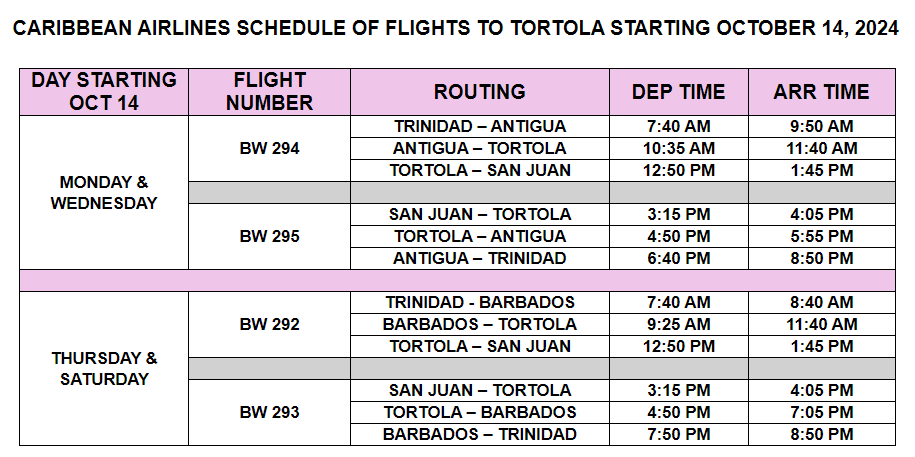Click the THURSDAY & SATURDAY day cell
This screenshot has height=457, width=915.
point(104,368)
